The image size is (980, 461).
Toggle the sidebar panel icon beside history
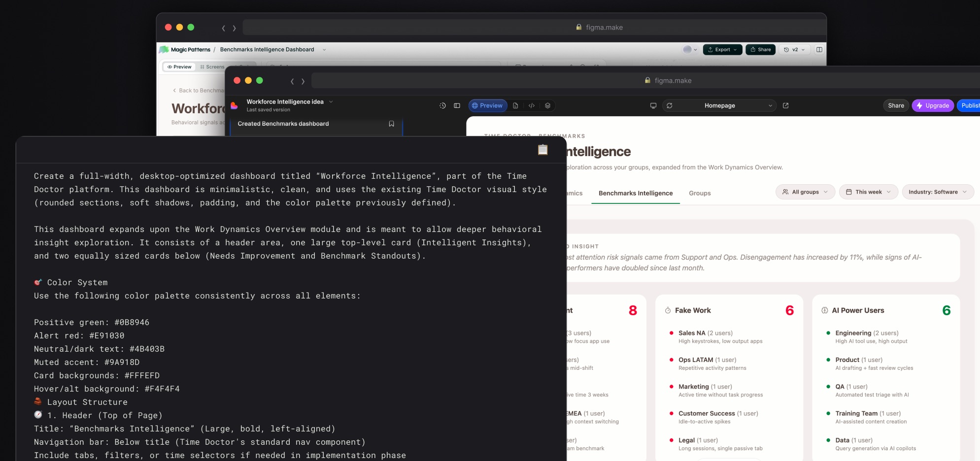457,105
